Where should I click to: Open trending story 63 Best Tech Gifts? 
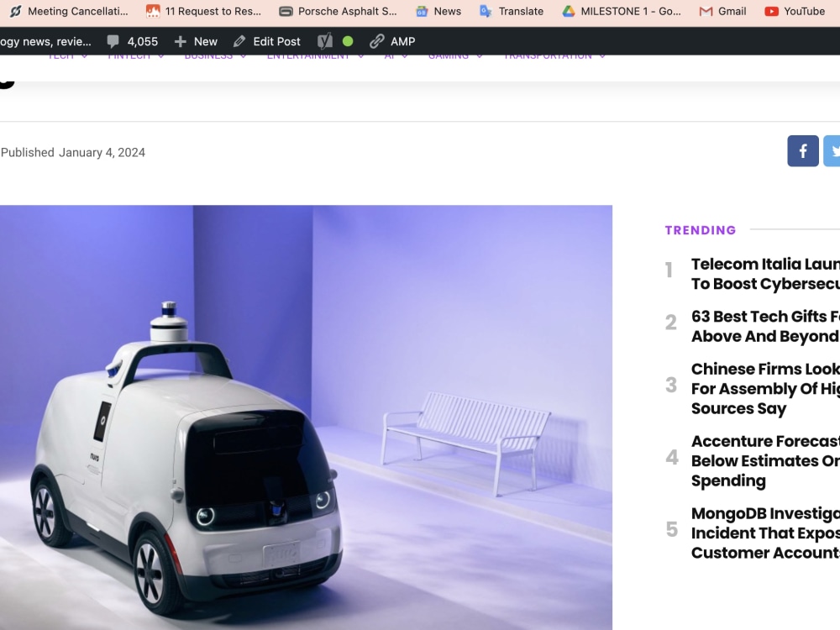pyautogui.click(x=765, y=326)
